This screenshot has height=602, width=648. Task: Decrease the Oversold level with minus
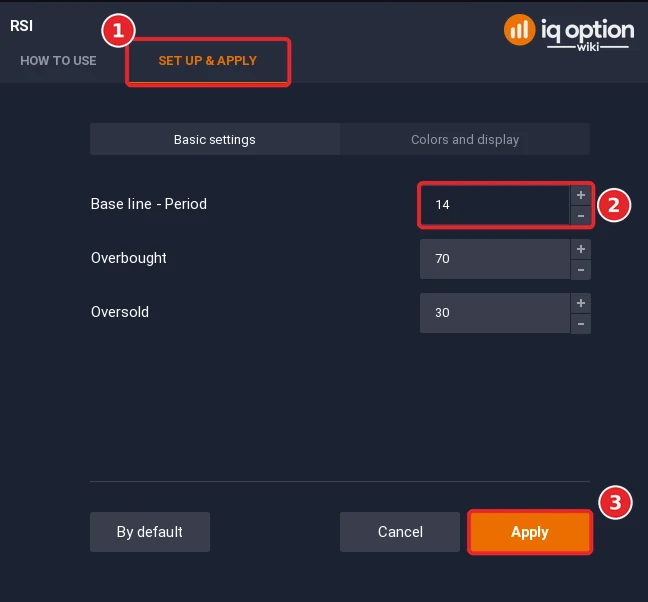[x=581, y=324]
